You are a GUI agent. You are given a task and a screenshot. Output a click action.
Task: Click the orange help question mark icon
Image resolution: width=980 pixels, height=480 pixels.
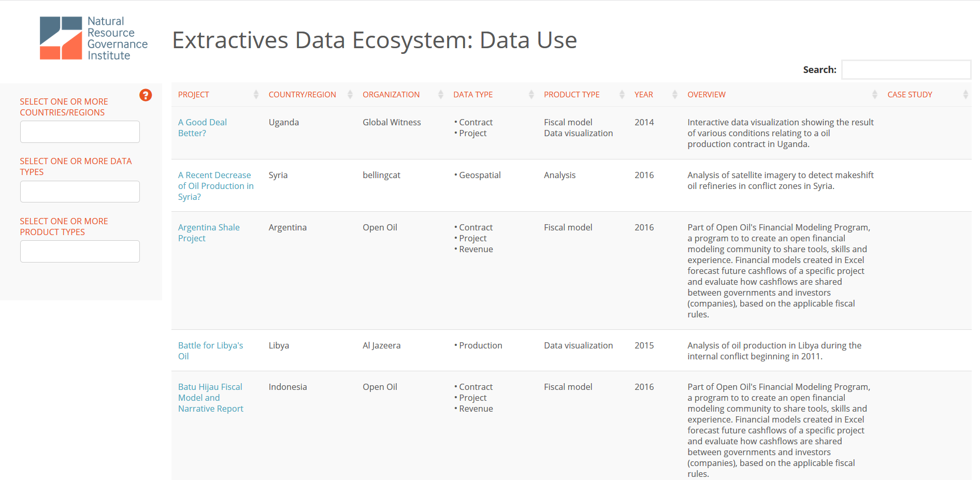pos(146,95)
